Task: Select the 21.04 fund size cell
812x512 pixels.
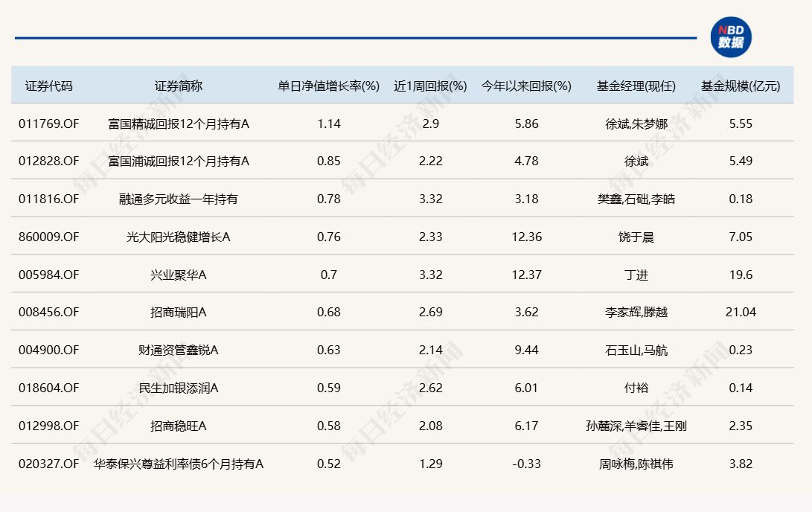Action: pos(741,313)
